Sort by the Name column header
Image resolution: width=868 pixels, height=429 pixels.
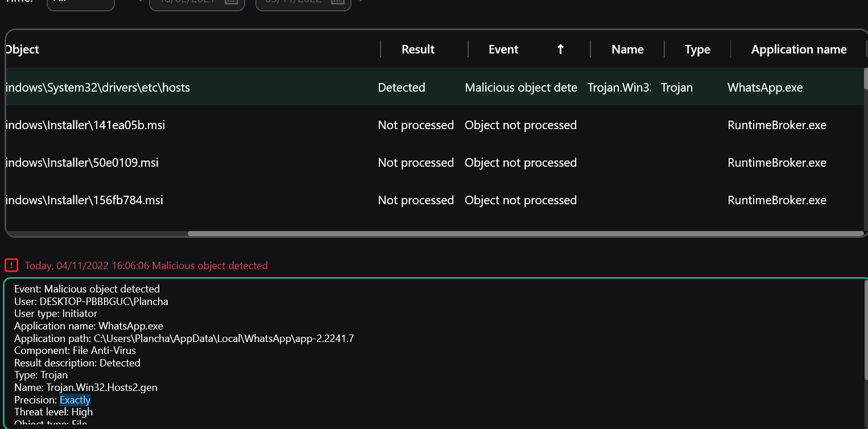click(x=627, y=49)
